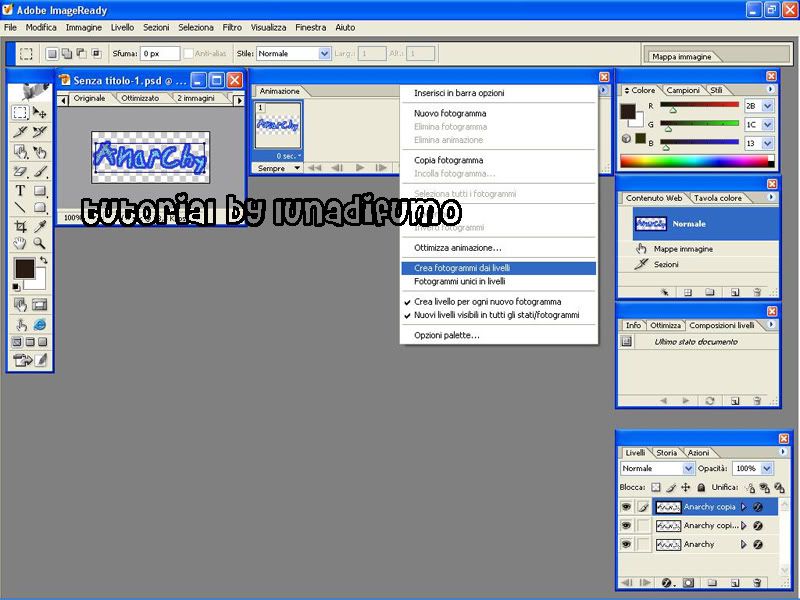Open the R value 2B dropdown
800x600 pixels.
tap(767, 106)
